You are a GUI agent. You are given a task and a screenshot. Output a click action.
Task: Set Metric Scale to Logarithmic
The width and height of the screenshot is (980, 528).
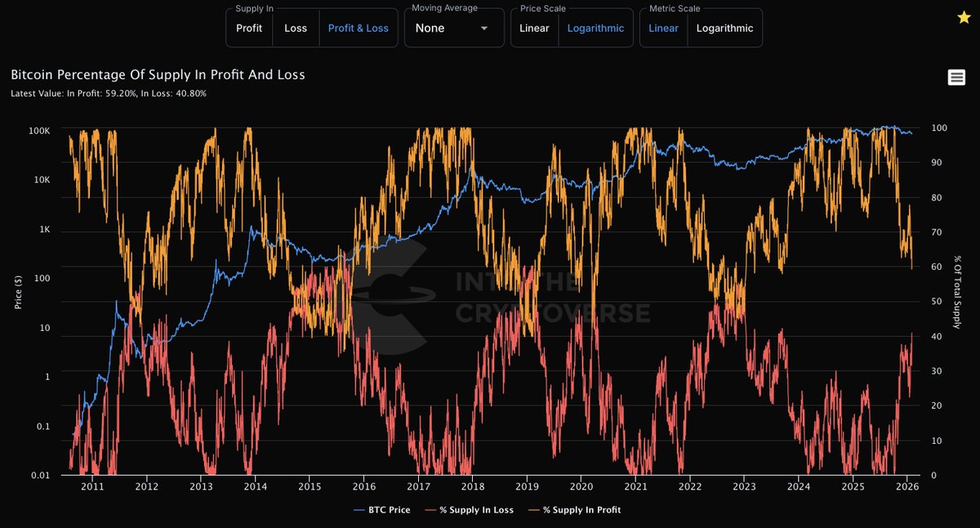click(x=725, y=28)
